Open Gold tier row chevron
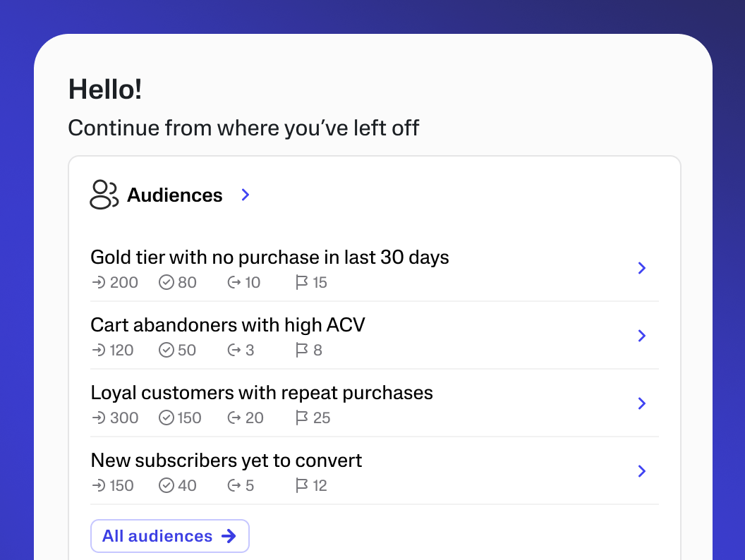This screenshot has width=745, height=560. (x=641, y=268)
